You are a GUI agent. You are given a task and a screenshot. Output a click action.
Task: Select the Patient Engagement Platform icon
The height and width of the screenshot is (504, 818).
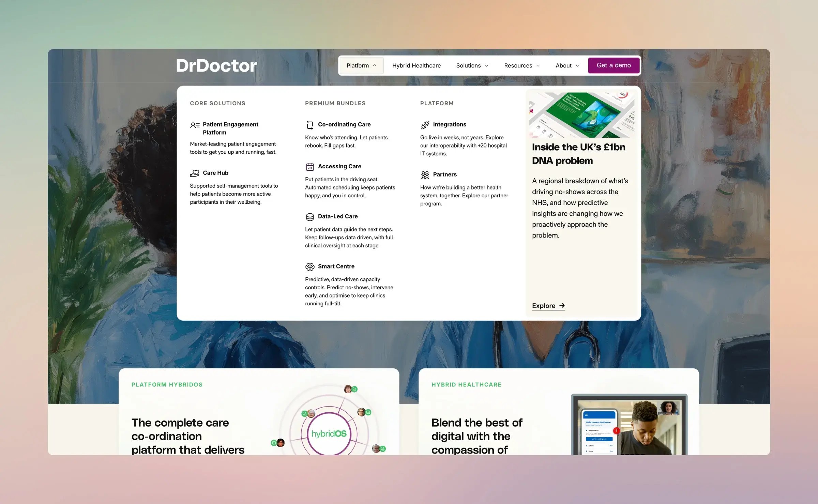[x=195, y=125]
